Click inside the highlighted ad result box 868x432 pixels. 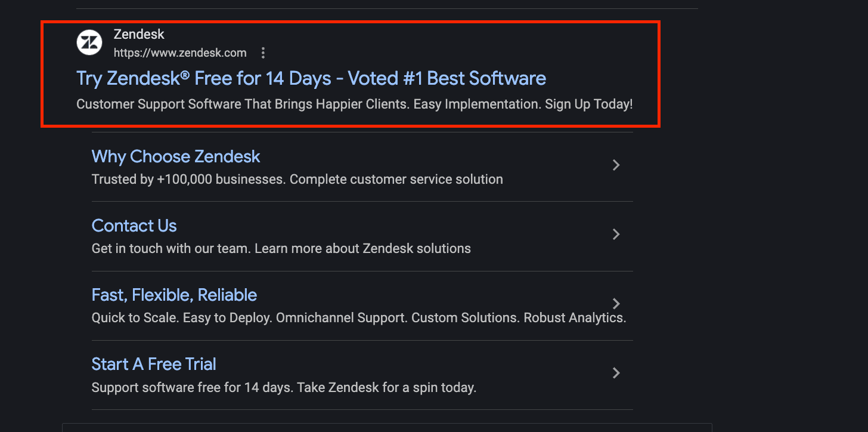[x=350, y=74]
